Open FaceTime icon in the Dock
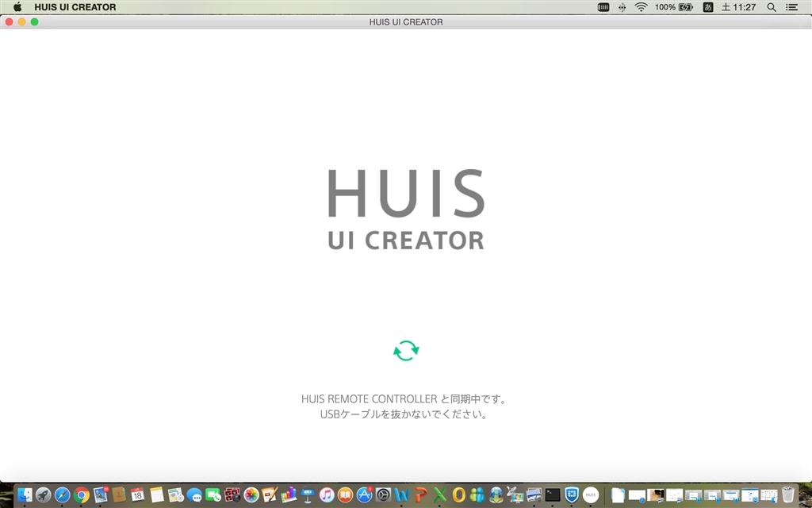This screenshot has width=812, height=508. point(213,495)
